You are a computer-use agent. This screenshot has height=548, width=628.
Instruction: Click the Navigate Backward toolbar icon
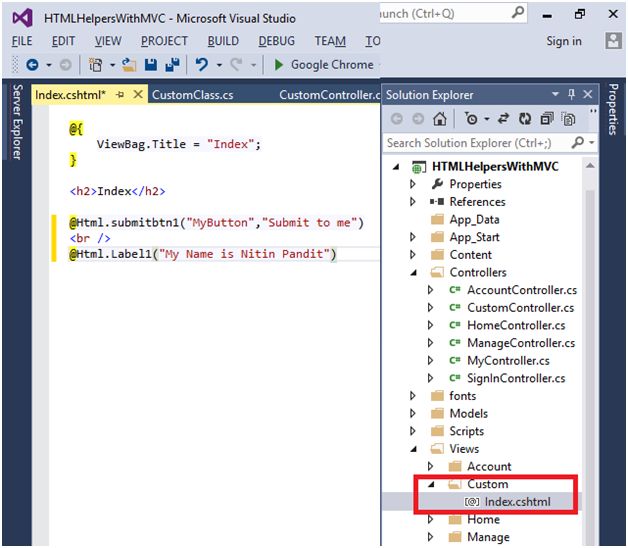pos(32,64)
